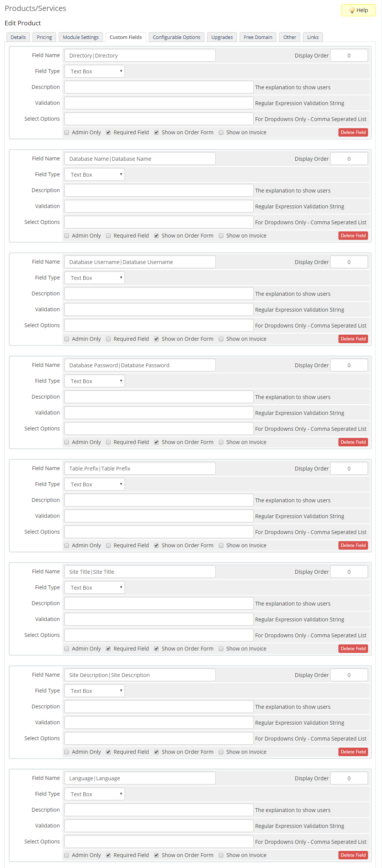Click the Description input for Database Username
Viewport: 382px width, 868px height.
[x=159, y=293]
